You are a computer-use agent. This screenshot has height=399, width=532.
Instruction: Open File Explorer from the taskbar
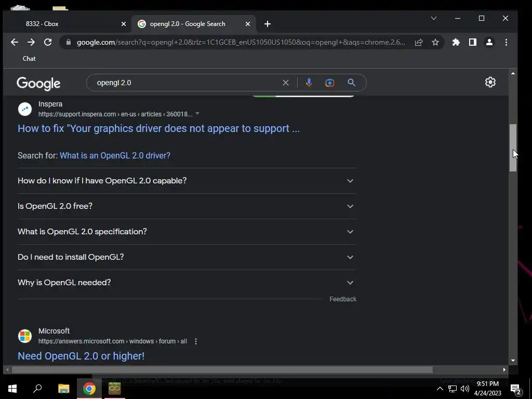tap(63, 389)
